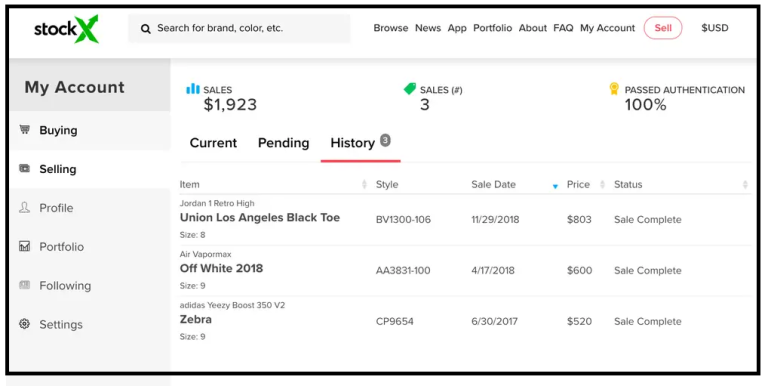Viewport: 768px width, 386px height.
Task: Click the red Sell button
Action: point(663,28)
